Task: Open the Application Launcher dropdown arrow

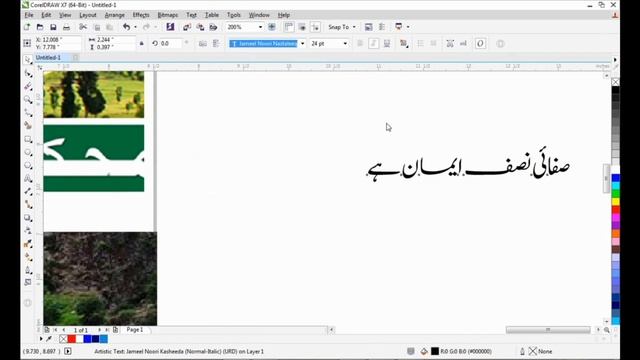Action: (x=408, y=27)
